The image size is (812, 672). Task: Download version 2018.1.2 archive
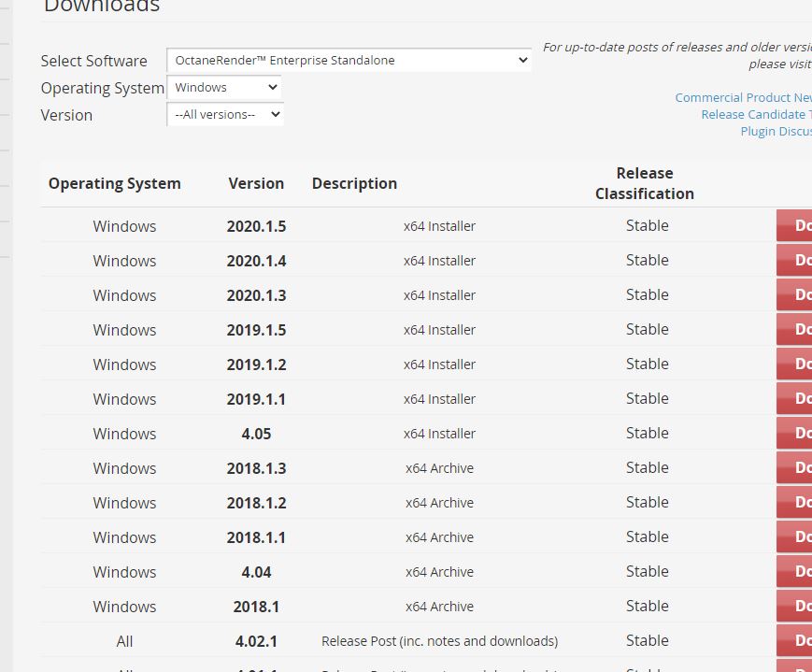tap(794, 502)
